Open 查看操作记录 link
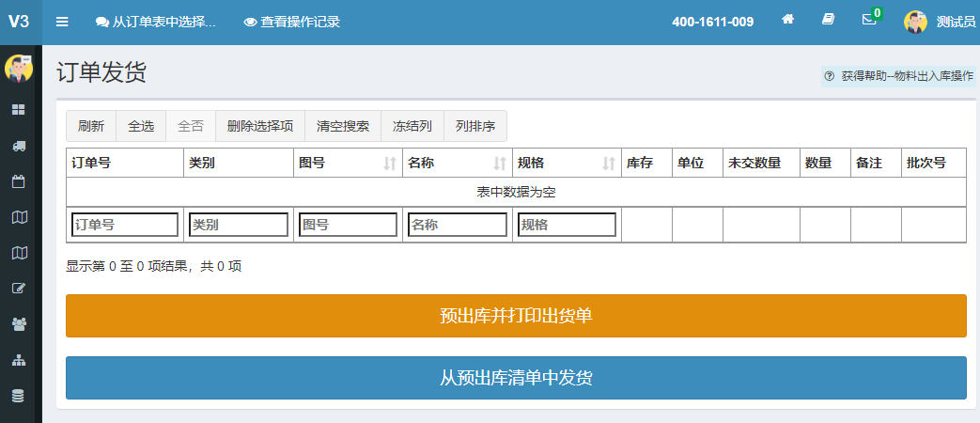Viewport: 980px width, 423px height. (292, 22)
